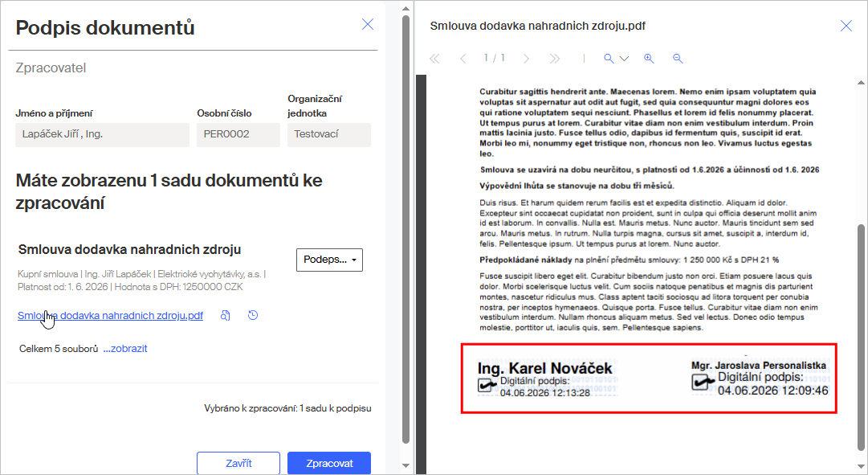Click the search magnifier icon in PDF toolbar
This screenshot has width=868, height=475.
[x=609, y=59]
